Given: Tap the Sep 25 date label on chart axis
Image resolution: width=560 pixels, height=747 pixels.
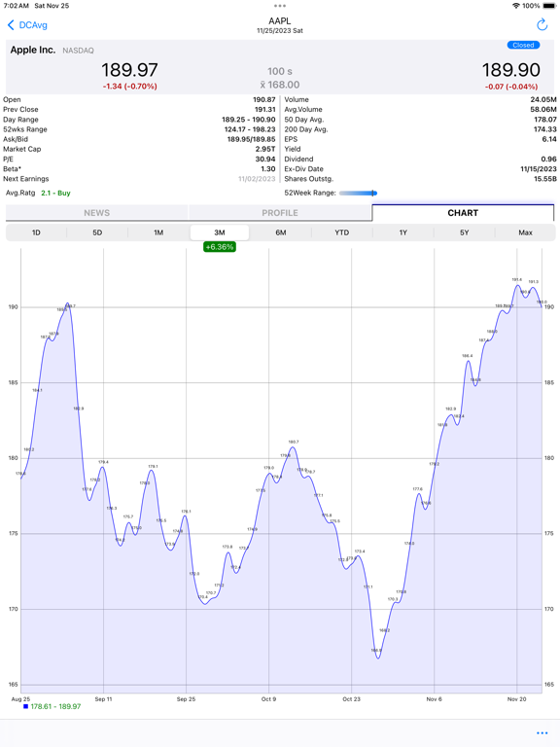Looking at the screenshot, I should pos(186,699).
